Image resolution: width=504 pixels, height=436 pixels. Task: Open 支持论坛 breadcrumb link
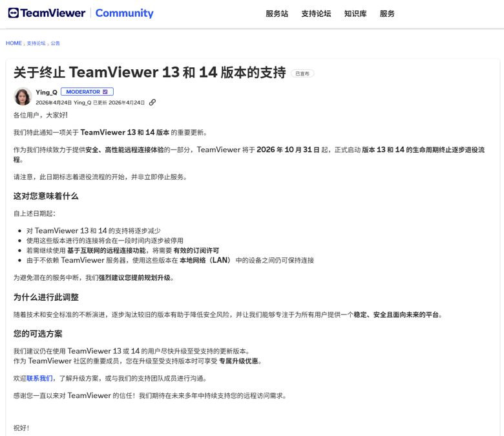click(36, 43)
